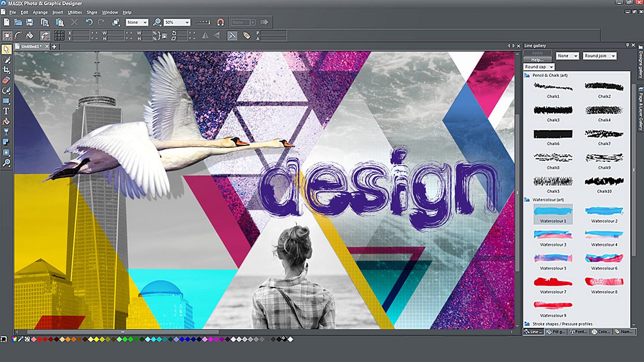Select the Eraser tool
Viewport: 644px width, 362px height.
point(7,80)
